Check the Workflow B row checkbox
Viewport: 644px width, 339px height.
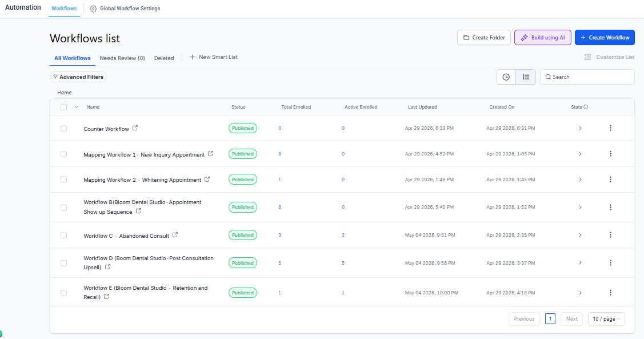click(x=63, y=208)
